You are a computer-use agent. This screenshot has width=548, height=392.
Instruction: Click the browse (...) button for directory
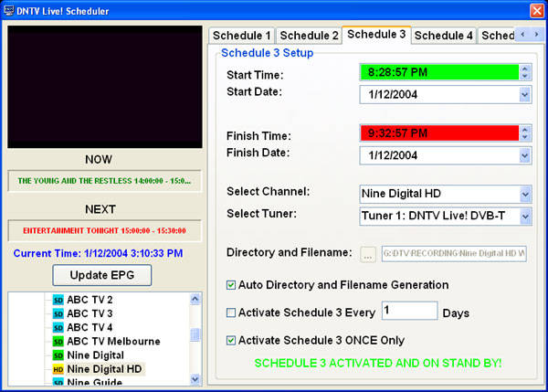click(368, 254)
